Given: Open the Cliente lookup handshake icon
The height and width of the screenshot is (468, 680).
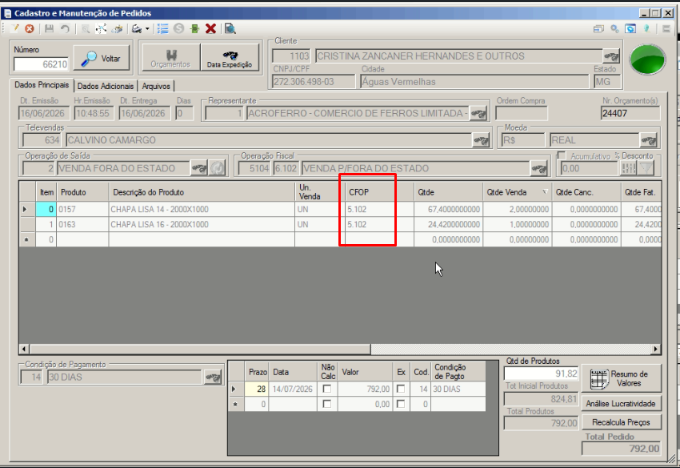Looking at the screenshot, I should 611,56.
